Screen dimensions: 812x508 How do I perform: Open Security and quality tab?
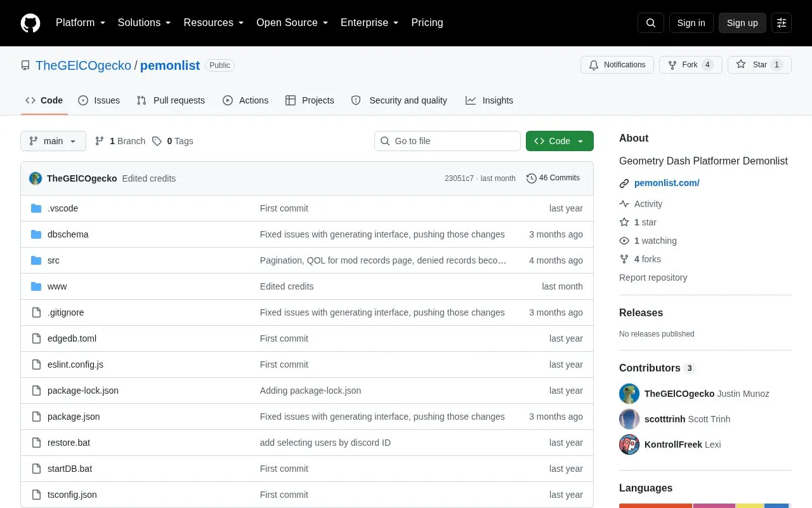point(399,100)
